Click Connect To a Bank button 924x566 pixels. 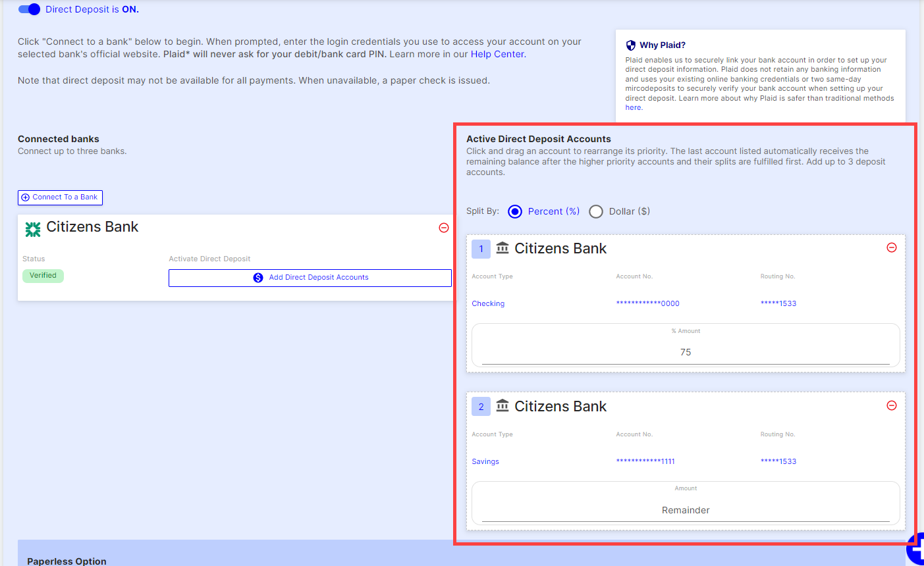coord(60,197)
